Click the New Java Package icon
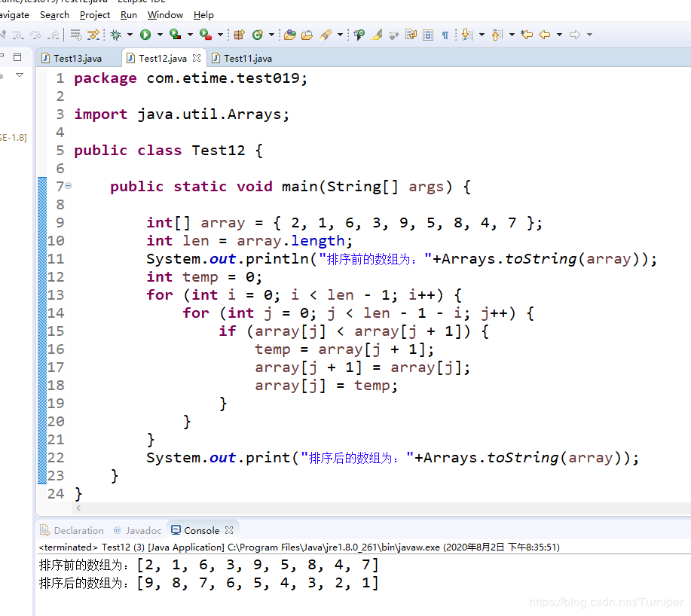The image size is (691, 616). pyautogui.click(x=240, y=35)
